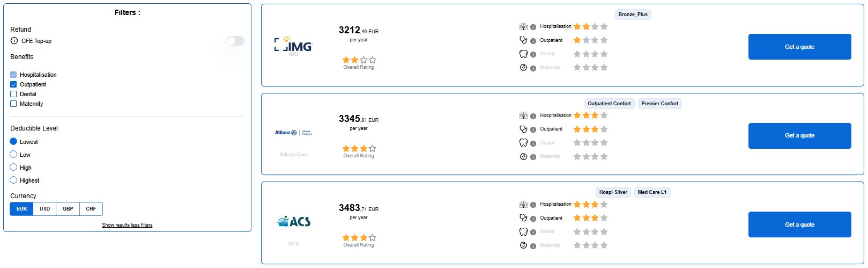Screen dimensions: 868x268
Task: Click the Med Care L1 plan tag
Action: point(652,192)
